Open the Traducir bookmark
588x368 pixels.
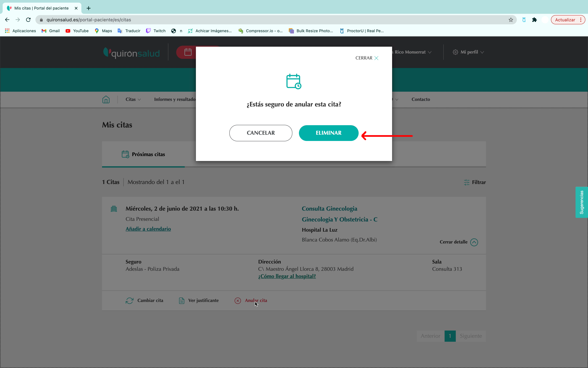click(x=129, y=31)
